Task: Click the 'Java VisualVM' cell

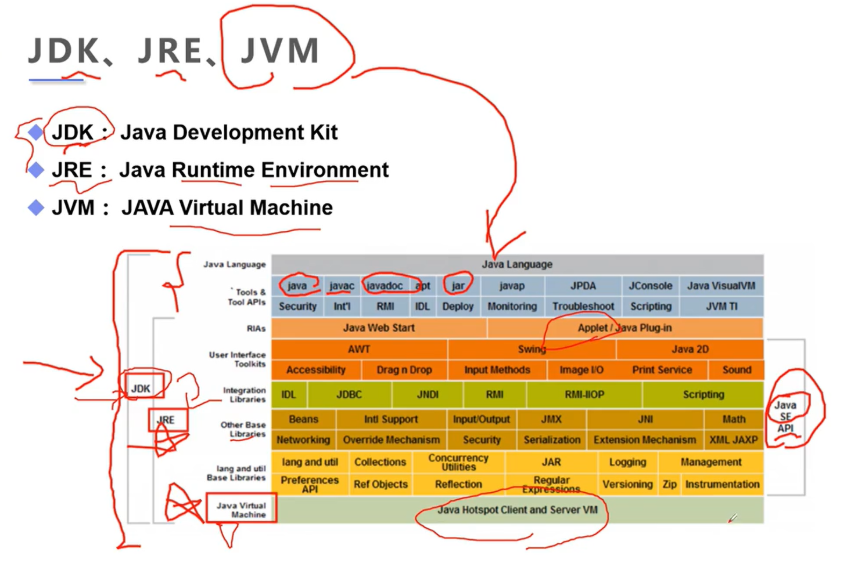Action: point(721,286)
